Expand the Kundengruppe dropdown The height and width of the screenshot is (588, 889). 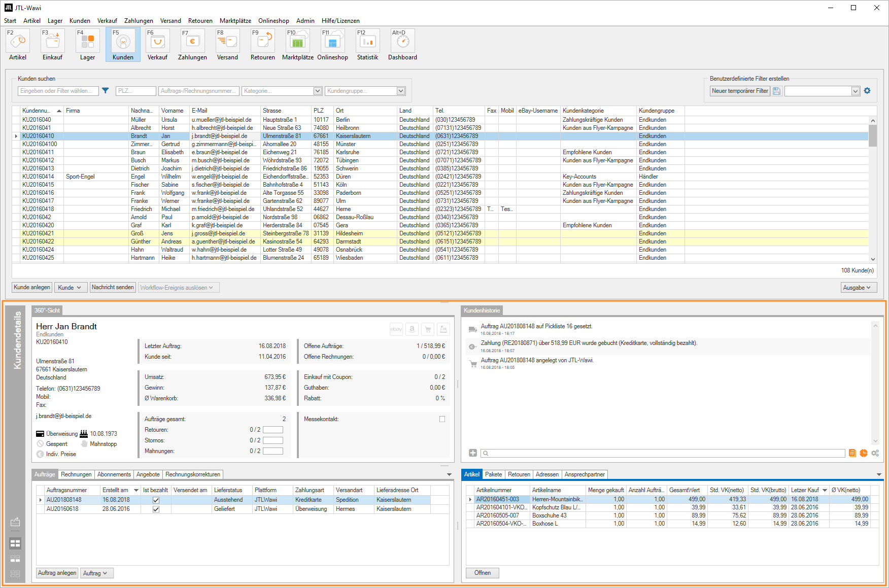[x=401, y=91]
